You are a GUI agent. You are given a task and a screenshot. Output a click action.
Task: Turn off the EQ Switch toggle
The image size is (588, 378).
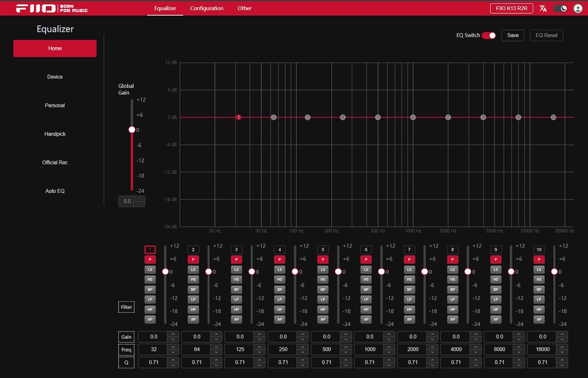click(489, 35)
